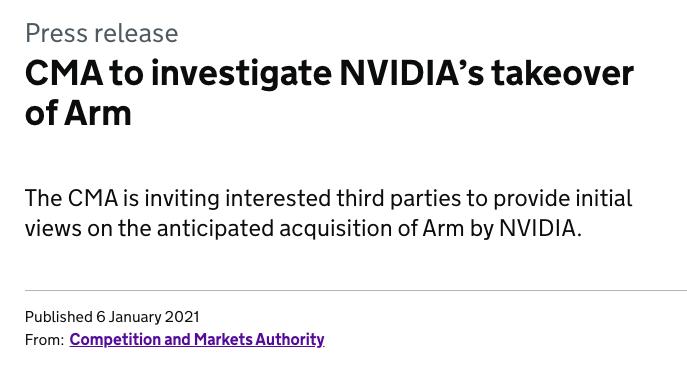Click 'third parties' in the summary paragraph
The image size is (687, 391).
[399, 198]
